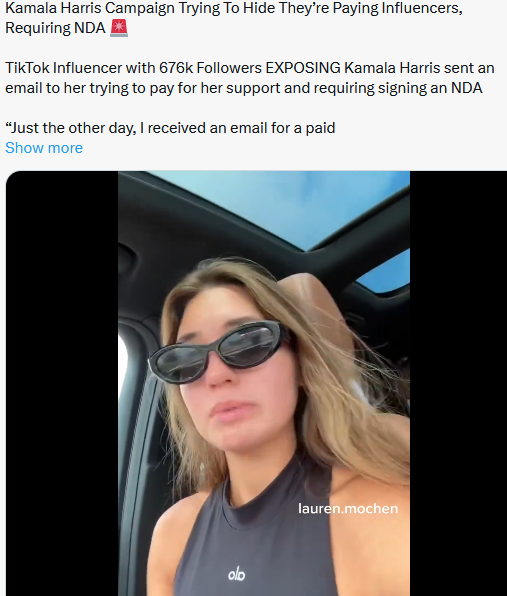Click the "Requiring NDA" text before the emoji
Viewport: 507px width, 596px height.
(x=55, y=28)
